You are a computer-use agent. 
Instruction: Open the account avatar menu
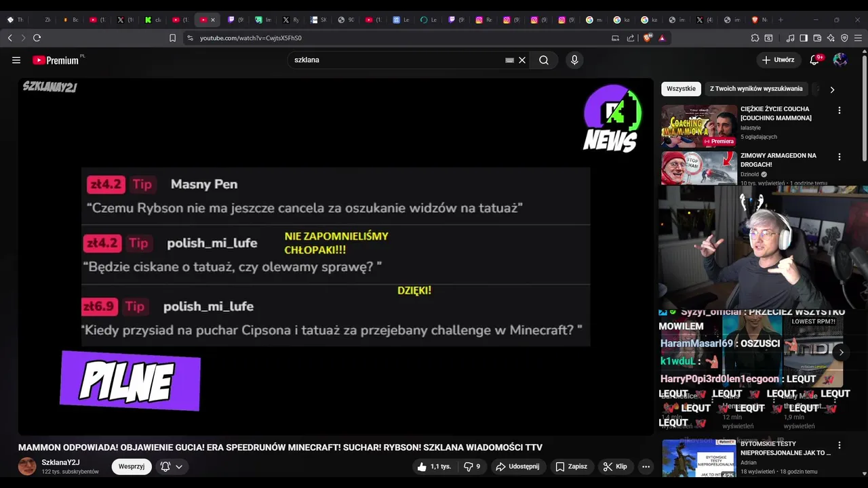(x=840, y=60)
